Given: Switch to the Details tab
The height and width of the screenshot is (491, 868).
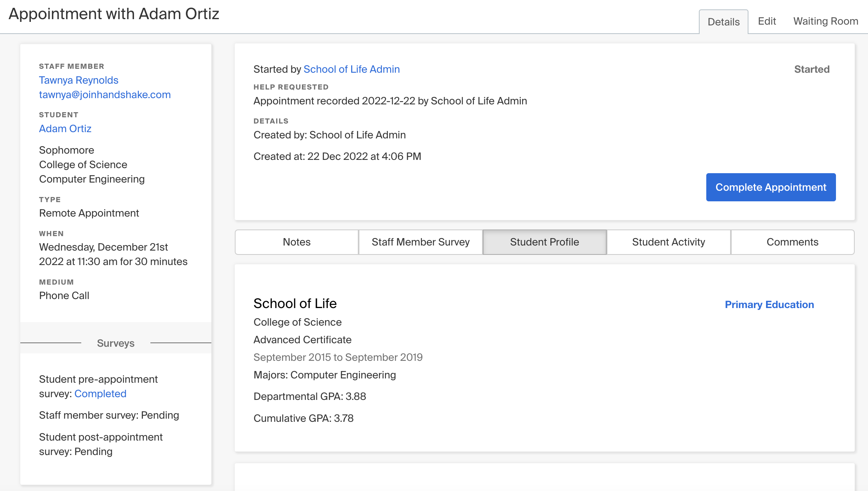Looking at the screenshot, I should click(723, 22).
